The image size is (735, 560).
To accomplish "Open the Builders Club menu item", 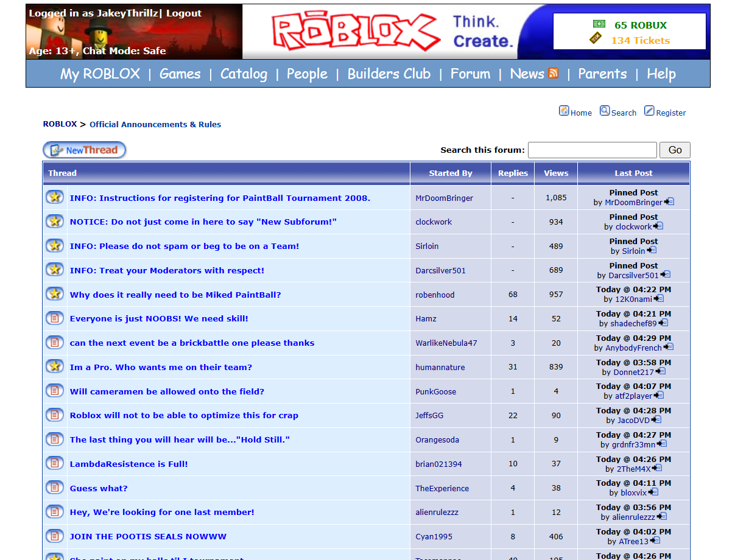I will pyautogui.click(x=389, y=74).
